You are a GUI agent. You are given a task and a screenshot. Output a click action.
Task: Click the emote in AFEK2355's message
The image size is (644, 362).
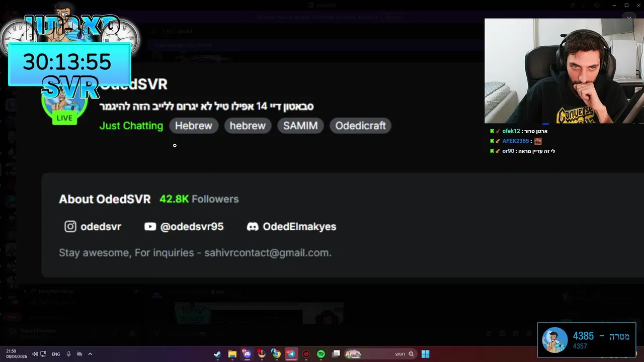click(538, 141)
